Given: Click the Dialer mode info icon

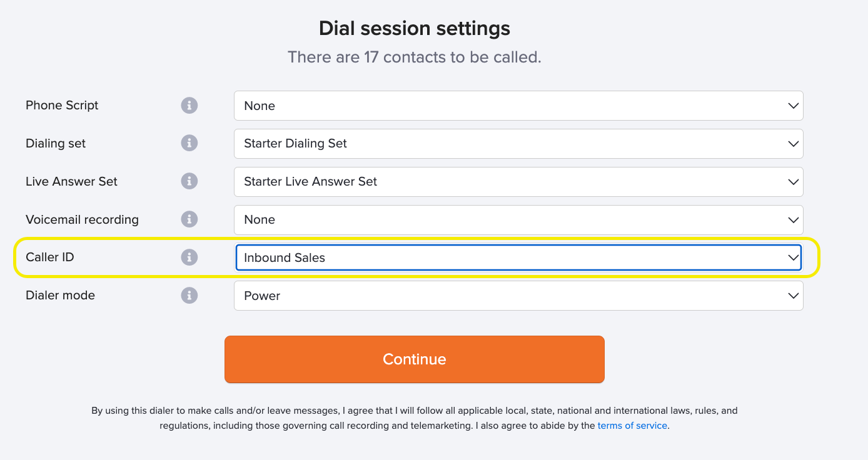Looking at the screenshot, I should (189, 295).
